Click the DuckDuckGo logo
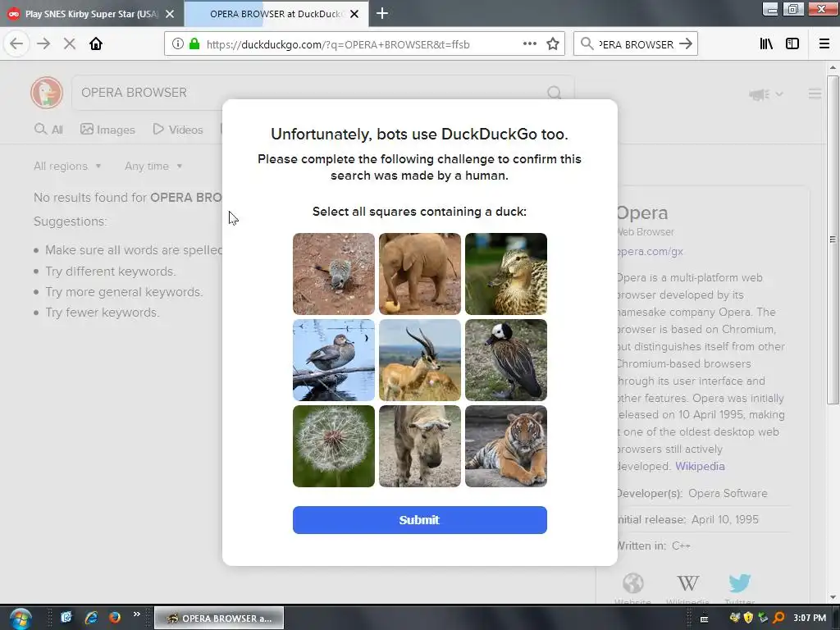The image size is (840, 630). [47, 93]
